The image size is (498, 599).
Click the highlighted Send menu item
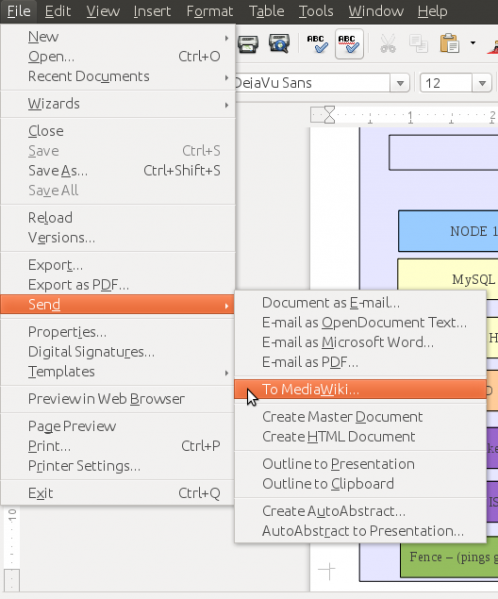pos(118,304)
